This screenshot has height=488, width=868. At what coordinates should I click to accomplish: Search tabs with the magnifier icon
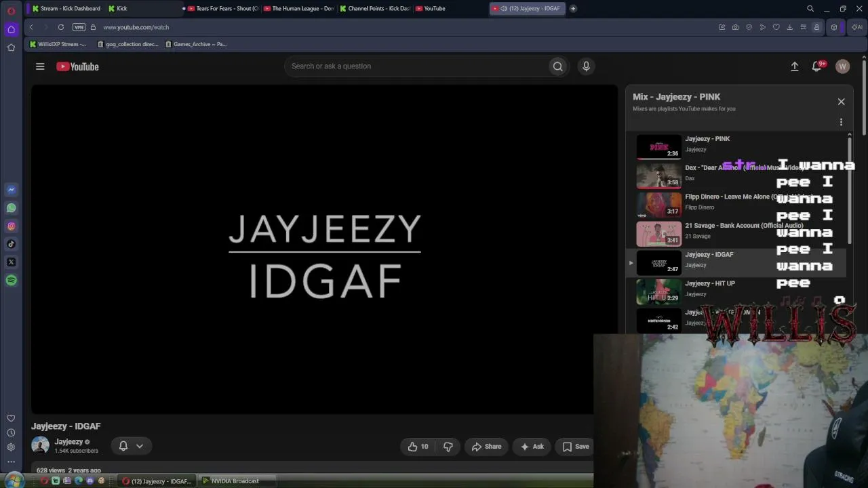tap(810, 9)
